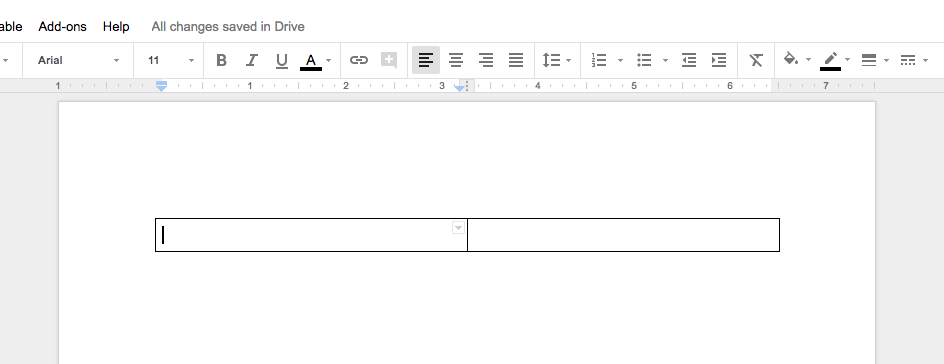Screen dimensions: 944x364
Task: Click the Decrease indent icon
Action: (689, 60)
